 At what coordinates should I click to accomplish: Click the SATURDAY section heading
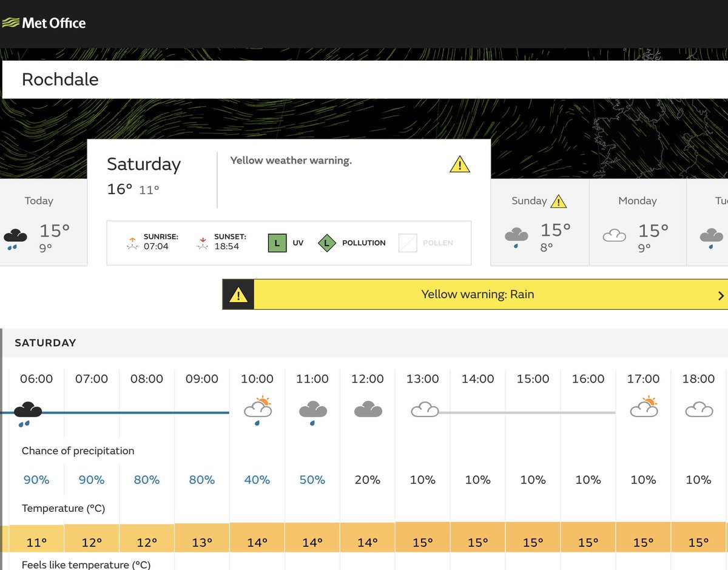pyautogui.click(x=45, y=343)
